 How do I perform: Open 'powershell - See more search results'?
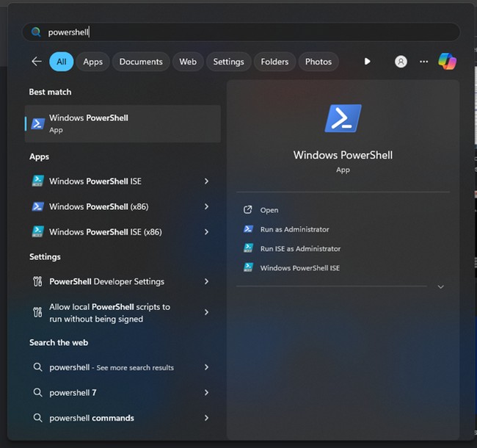pos(123,367)
